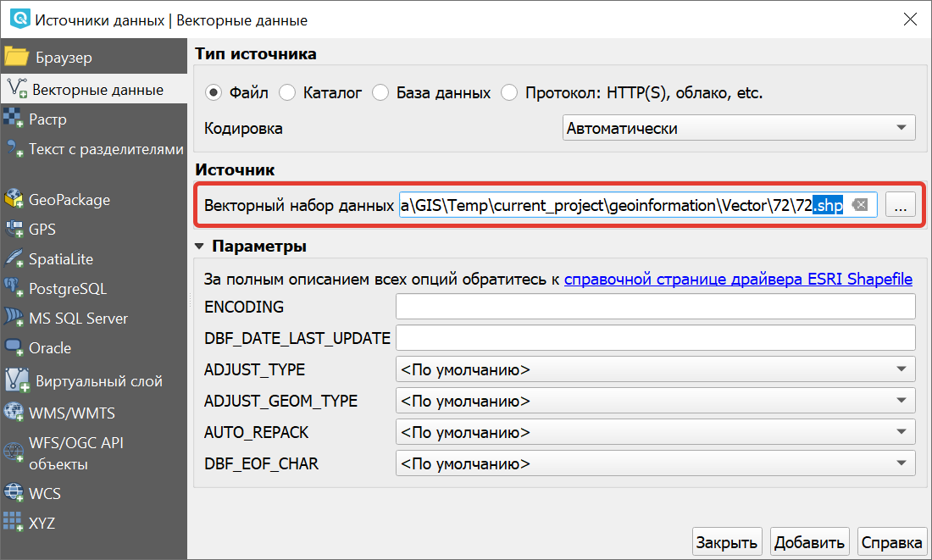932x560 pixels.
Task: Collapse the Параметры section
Action: tap(200, 247)
